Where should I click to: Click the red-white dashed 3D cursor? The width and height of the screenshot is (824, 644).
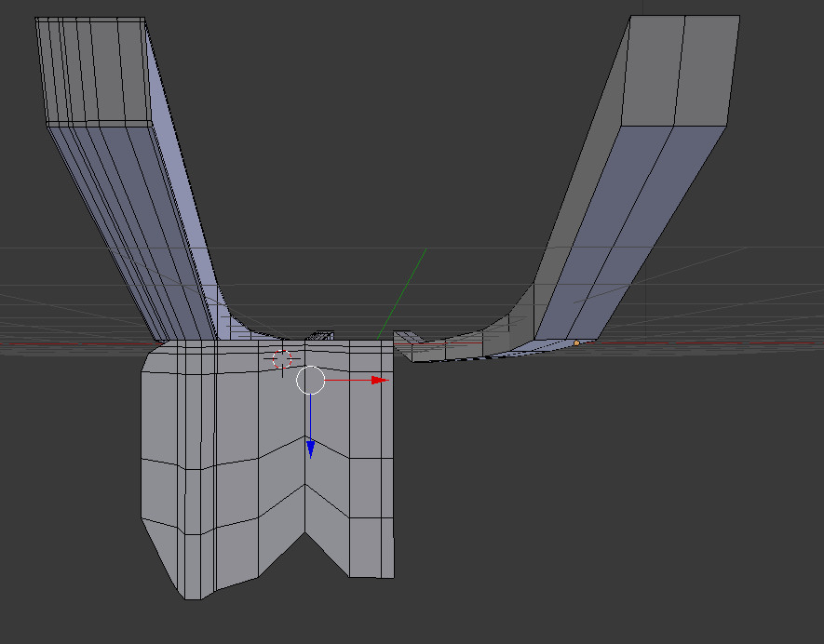pos(282,359)
